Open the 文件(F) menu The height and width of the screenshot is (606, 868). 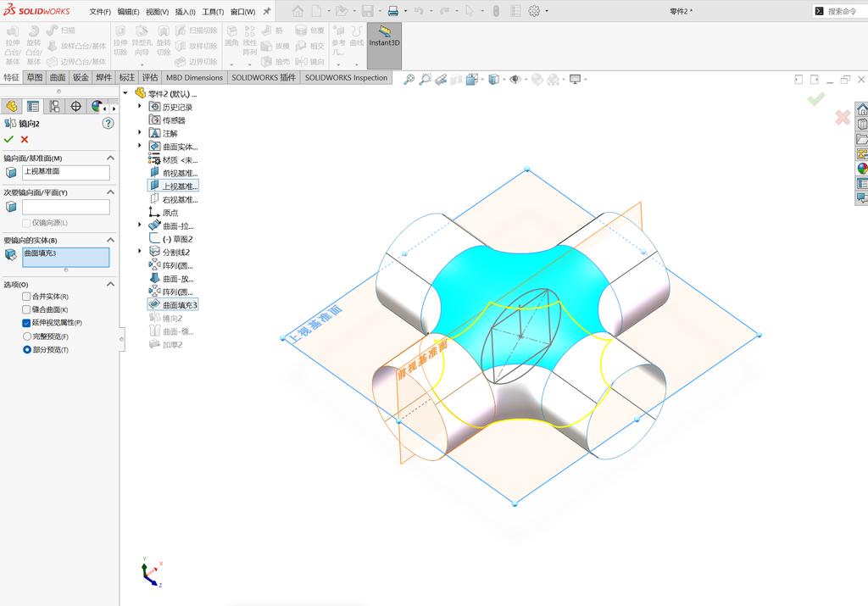100,12
